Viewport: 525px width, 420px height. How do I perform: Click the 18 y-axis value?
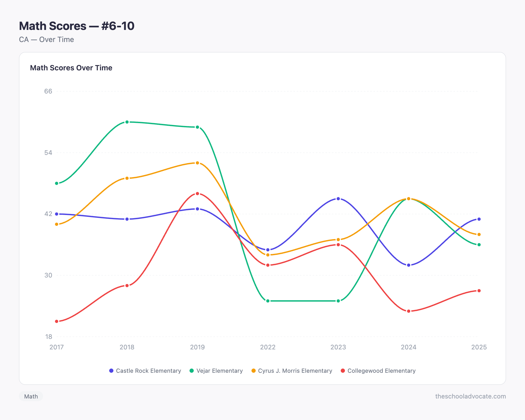click(x=49, y=337)
